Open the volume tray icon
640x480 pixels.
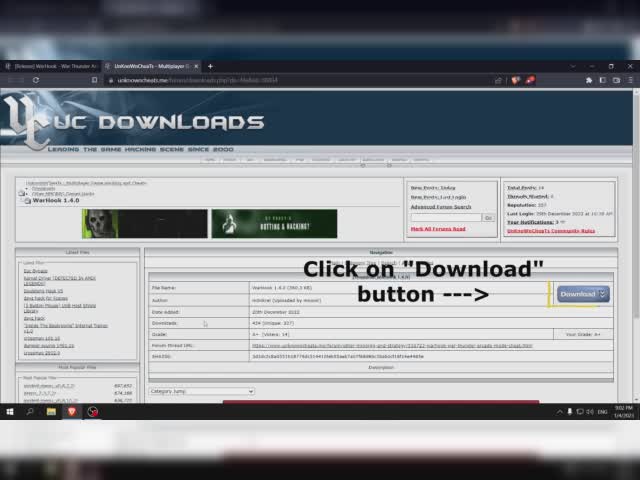click(590, 412)
